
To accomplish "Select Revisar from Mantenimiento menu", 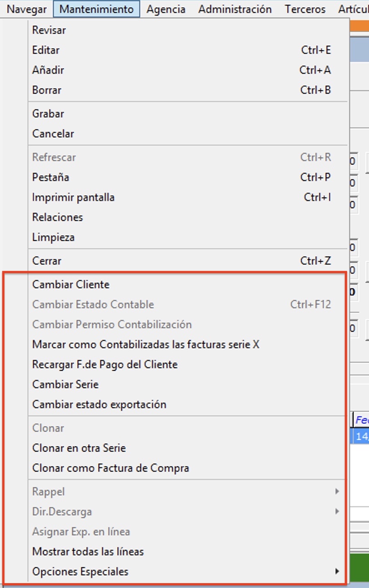I will tap(49, 30).
